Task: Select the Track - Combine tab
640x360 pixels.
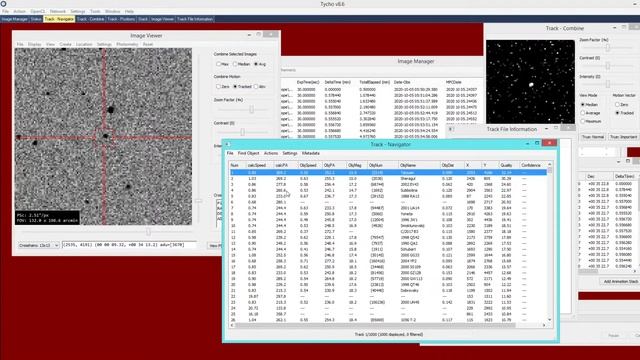Action: [x=90, y=19]
